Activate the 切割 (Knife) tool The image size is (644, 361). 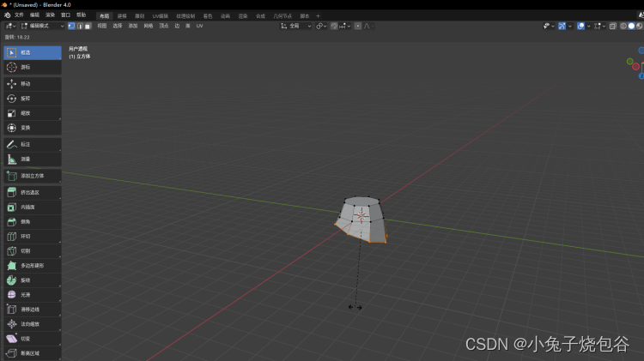(33, 251)
